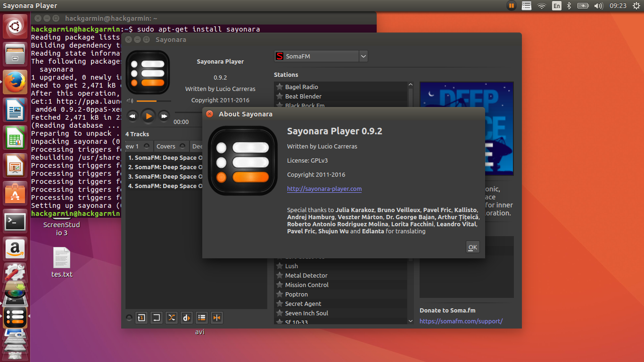Toggle shuffle mode in the playlist toolbar
This screenshot has height=362, width=644.
click(x=172, y=318)
